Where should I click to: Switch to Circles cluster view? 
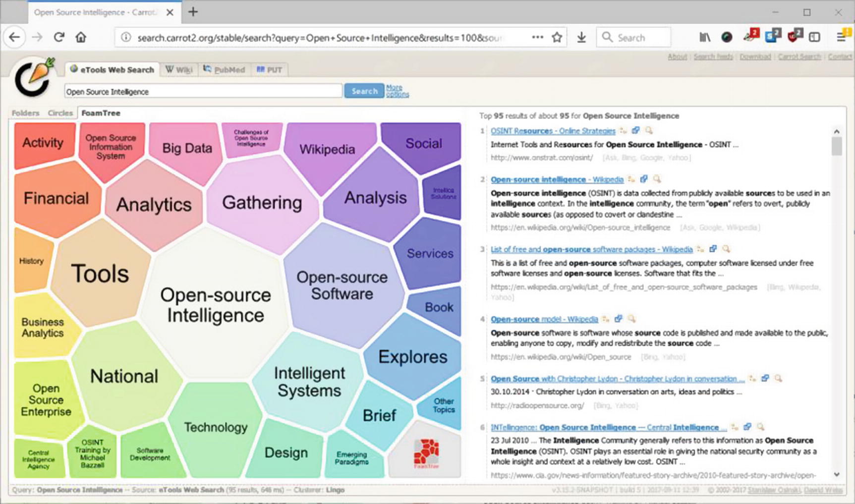[60, 113]
